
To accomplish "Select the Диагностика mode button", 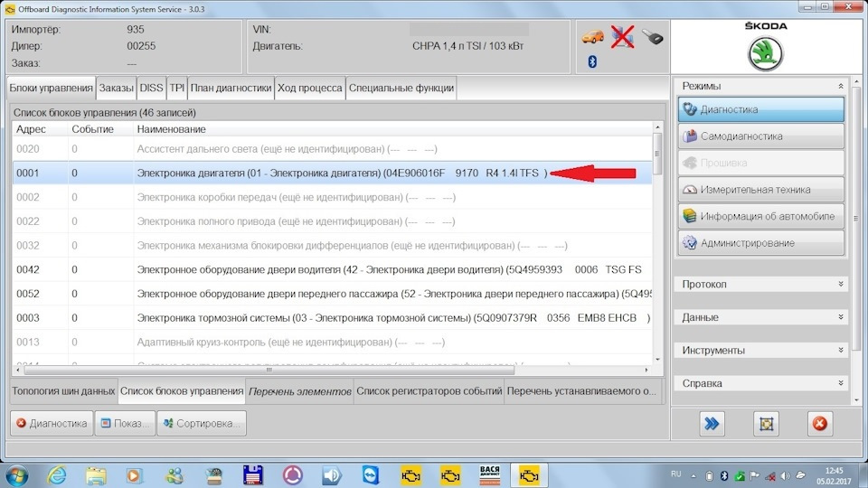I will click(x=760, y=109).
